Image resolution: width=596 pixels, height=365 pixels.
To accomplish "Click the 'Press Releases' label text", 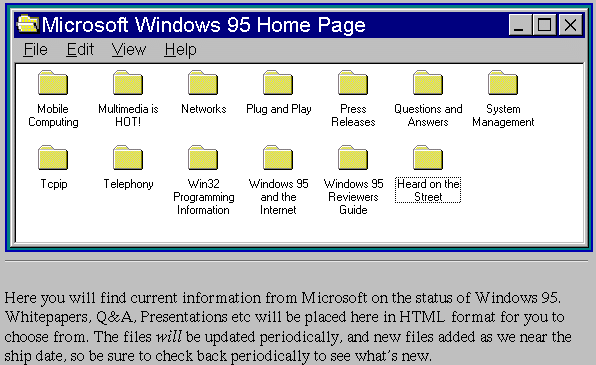I will pos(353,116).
